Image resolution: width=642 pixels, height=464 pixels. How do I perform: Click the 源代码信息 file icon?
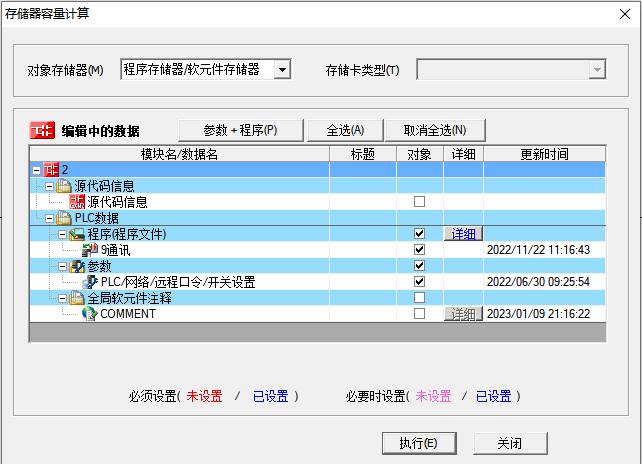77,202
